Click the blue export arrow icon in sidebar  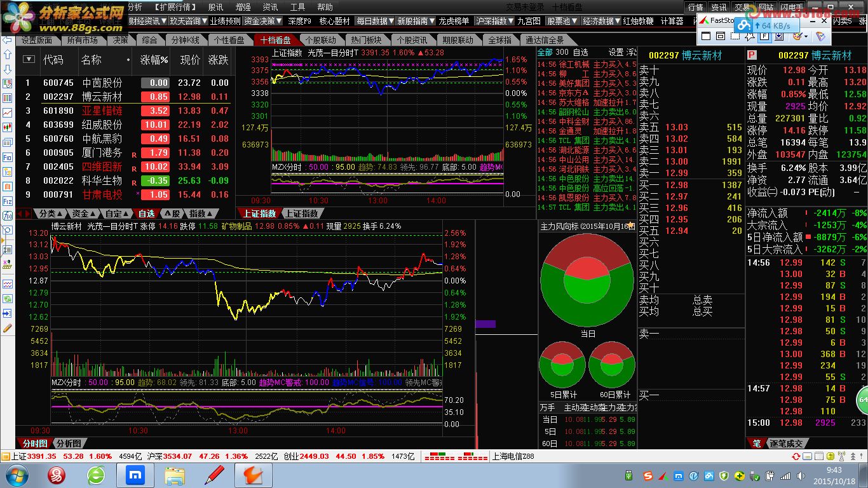tap(8, 313)
